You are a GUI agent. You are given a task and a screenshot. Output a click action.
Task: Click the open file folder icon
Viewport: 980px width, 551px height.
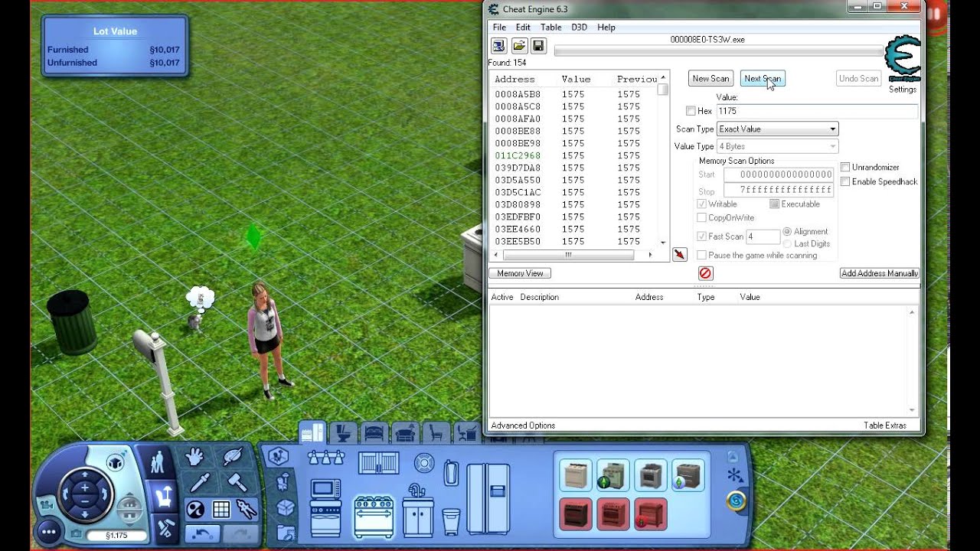(519, 46)
